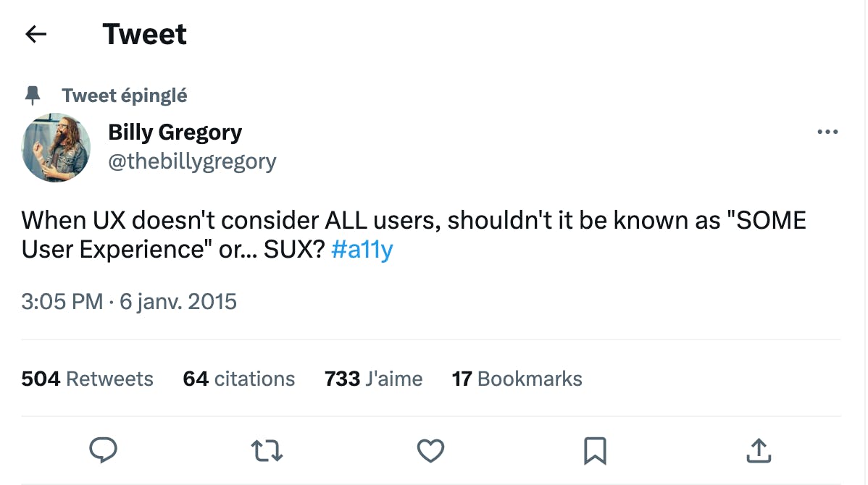868x485 pixels.
Task: Open the share tweet menu
Action: tap(758, 451)
